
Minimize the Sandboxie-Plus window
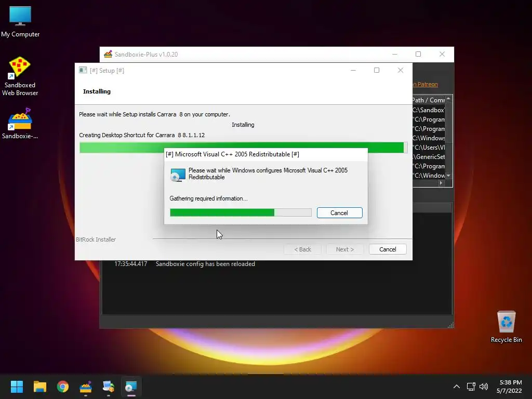click(395, 54)
